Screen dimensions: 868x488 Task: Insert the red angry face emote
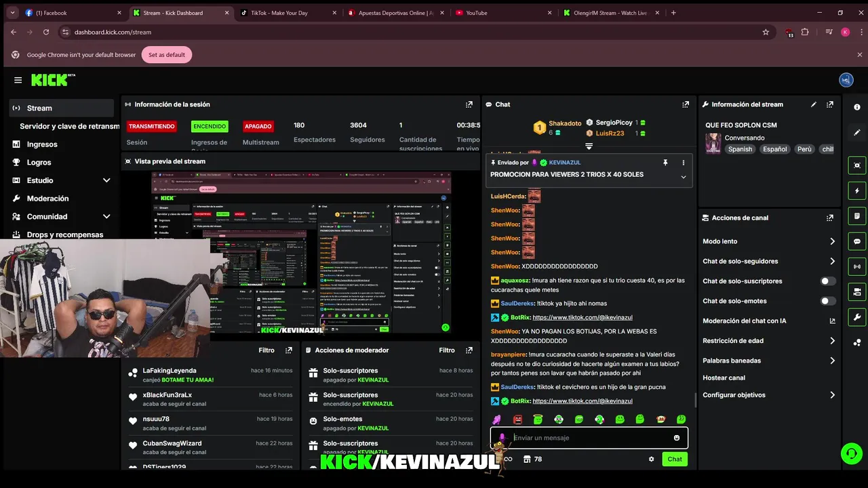[x=518, y=420]
